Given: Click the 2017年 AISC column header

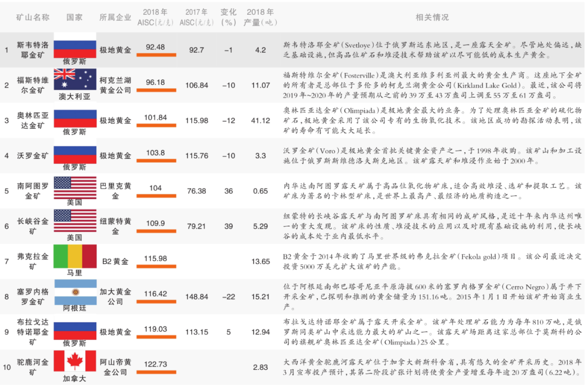Looking at the screenshot, I should 197,17.
